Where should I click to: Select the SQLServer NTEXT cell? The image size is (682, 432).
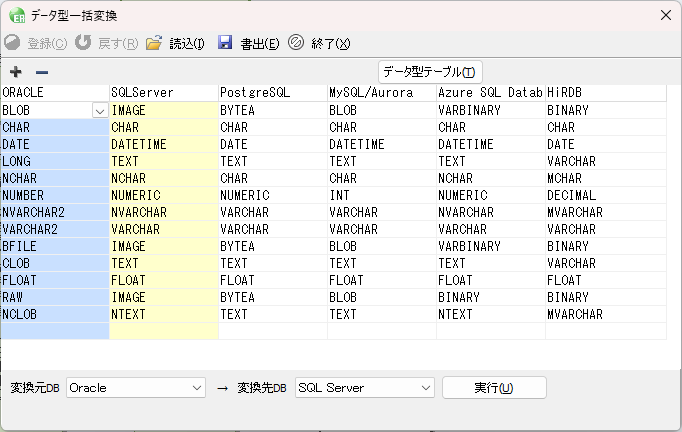tap(164, 314)
